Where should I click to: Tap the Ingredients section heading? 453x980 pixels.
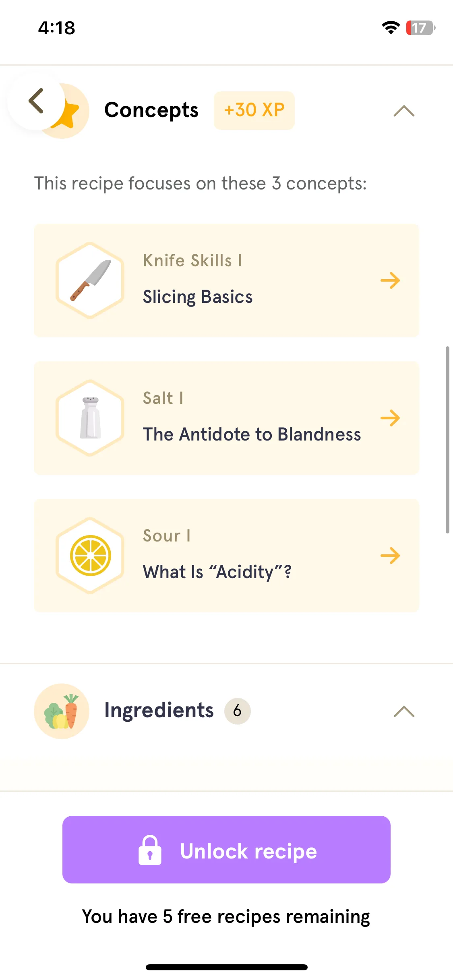pyautogui.click(x=159, y=710)
